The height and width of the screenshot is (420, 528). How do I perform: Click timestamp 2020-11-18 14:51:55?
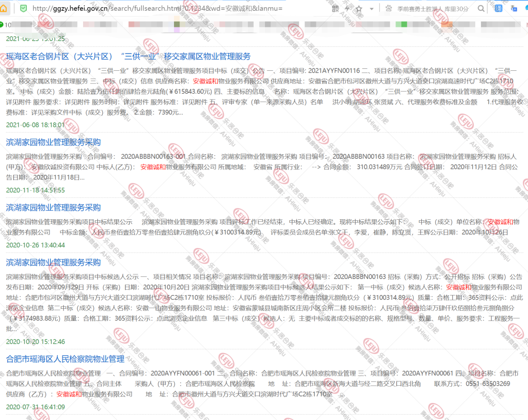[35, 190]
